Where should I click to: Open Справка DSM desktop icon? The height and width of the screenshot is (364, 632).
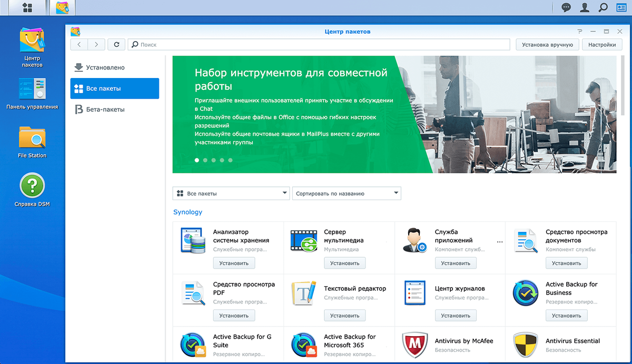coord(32,190)
